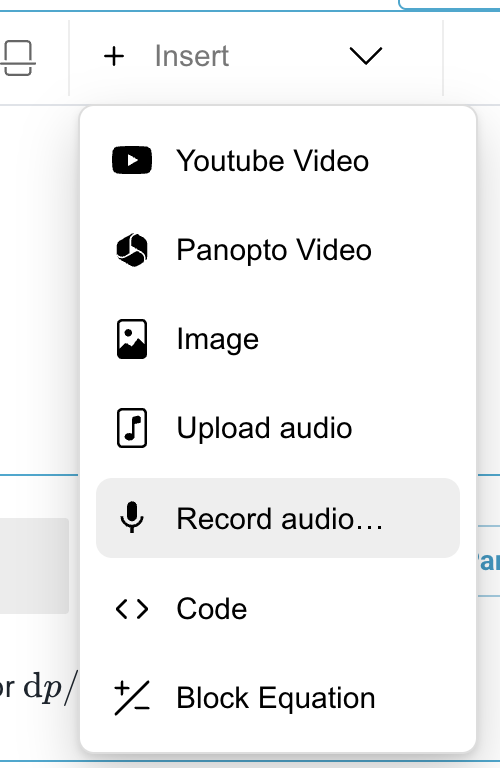Insert a Code block

point(278,609)
